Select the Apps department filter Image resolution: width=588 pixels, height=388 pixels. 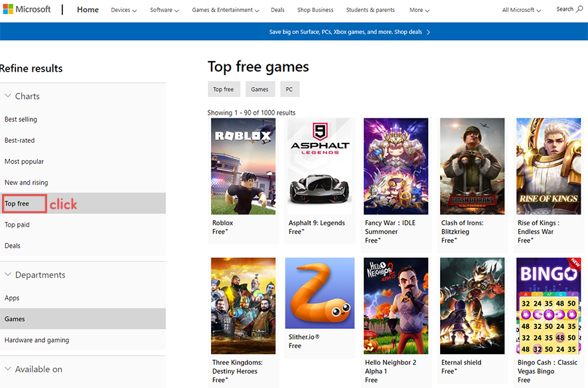pyautogui.click(x=12, y=298)
